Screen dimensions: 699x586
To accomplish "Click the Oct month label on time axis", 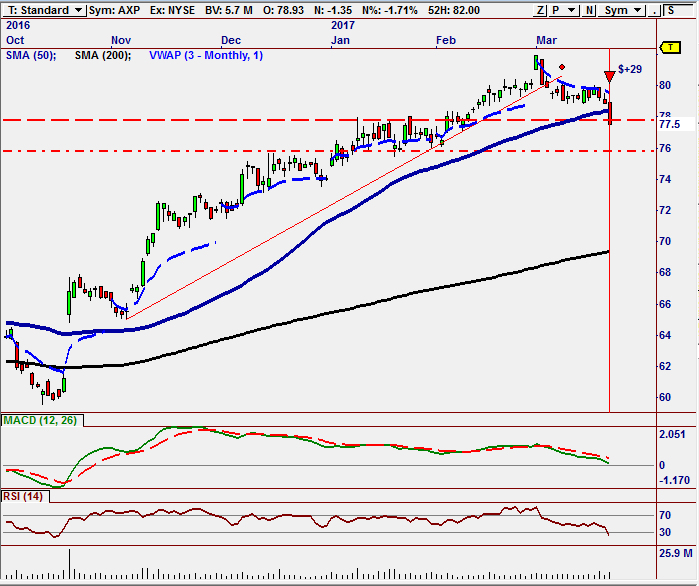I will (15, 41).
